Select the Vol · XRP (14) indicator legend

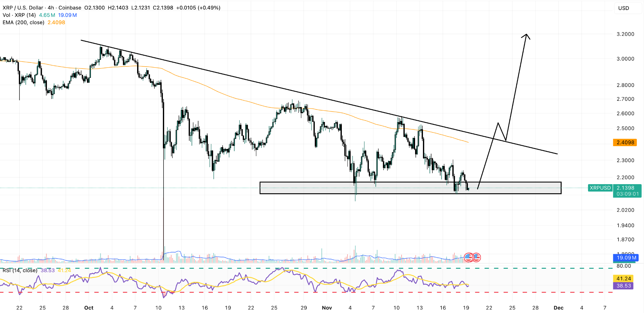tap(19, 15)
